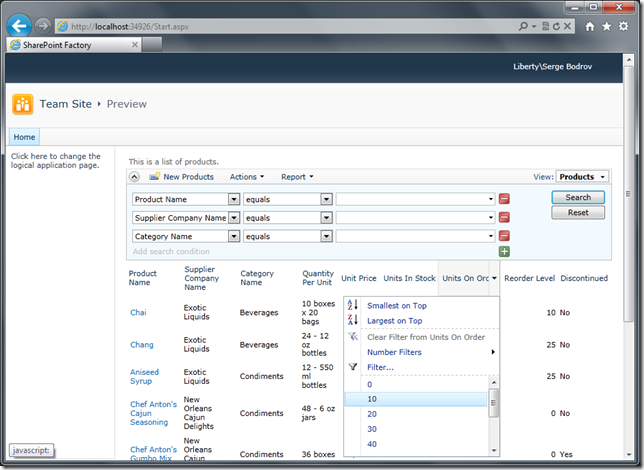644x470 pixels.
Task: Open the View Products dropdown
Action: coord(582,177)
